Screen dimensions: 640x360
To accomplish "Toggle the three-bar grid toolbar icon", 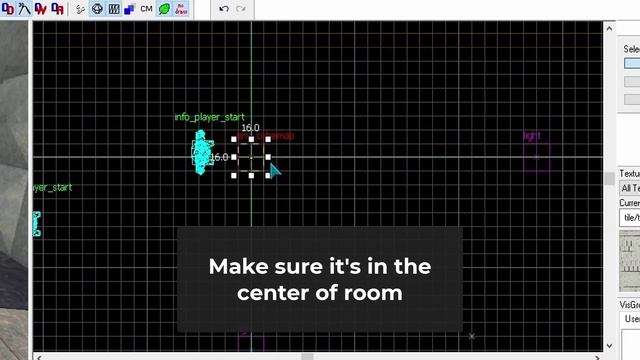I will pos(114,9).
